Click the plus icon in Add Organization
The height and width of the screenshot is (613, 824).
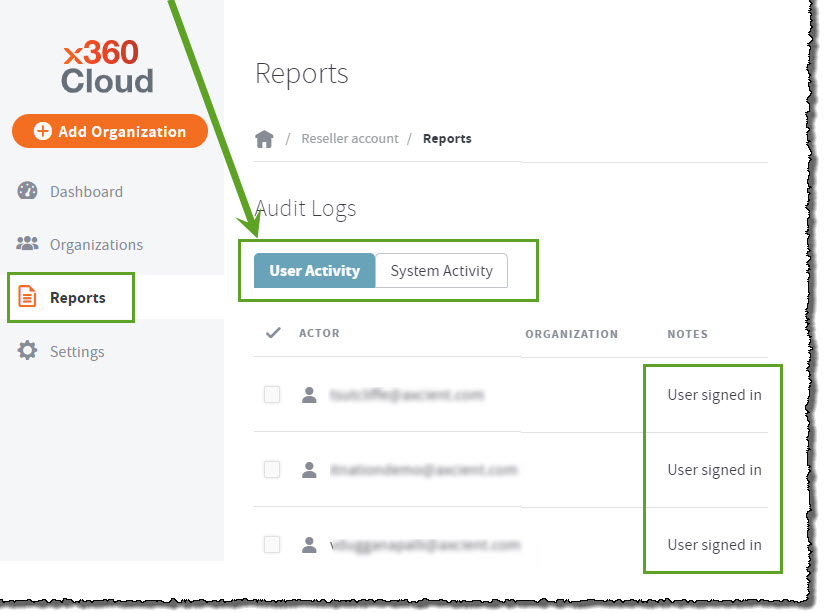click(x=43, y=131)
